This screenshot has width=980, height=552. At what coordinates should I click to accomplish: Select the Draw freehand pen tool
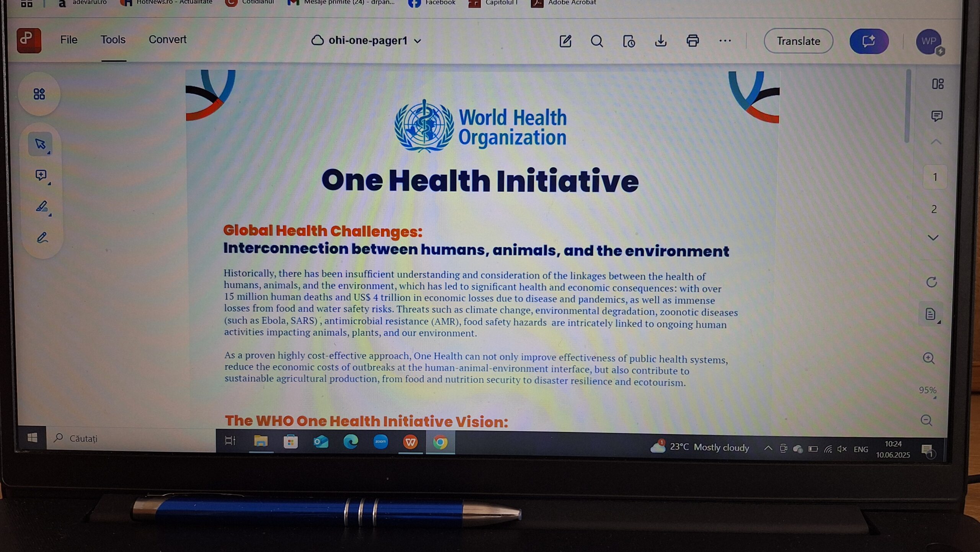[42, 238]
